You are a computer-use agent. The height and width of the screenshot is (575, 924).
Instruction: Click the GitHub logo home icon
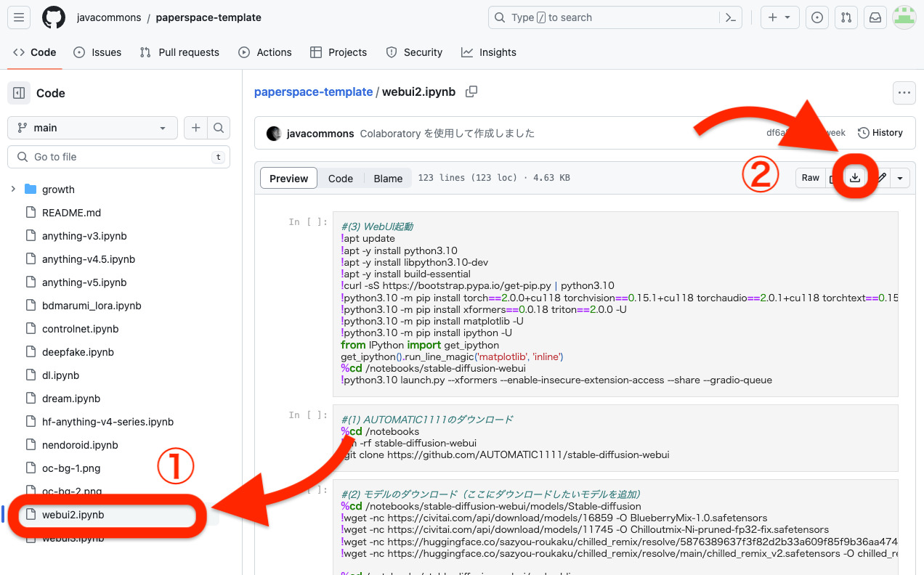(x=54, y=17)
